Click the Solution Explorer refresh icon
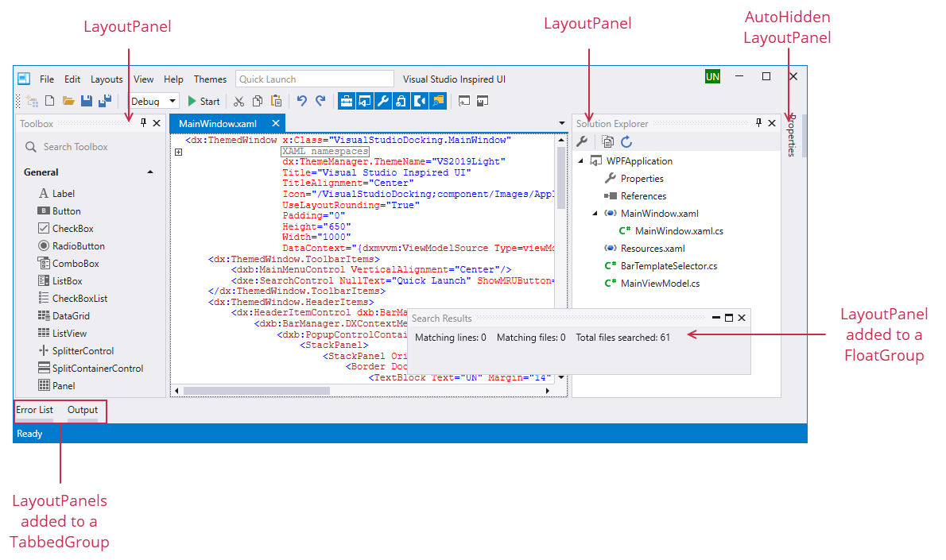The height and width of the screenshot is (560, 946). coord(627,141)
